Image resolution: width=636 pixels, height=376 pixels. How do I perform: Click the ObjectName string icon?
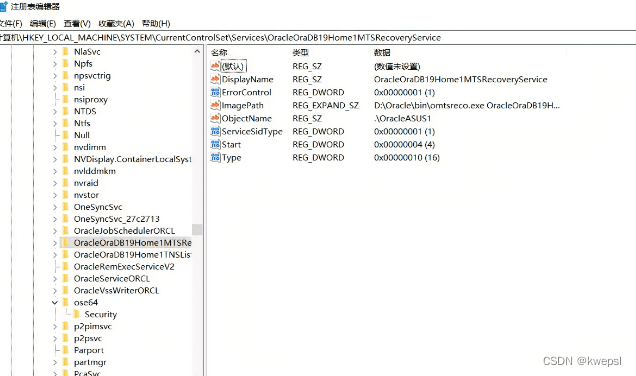215,118
